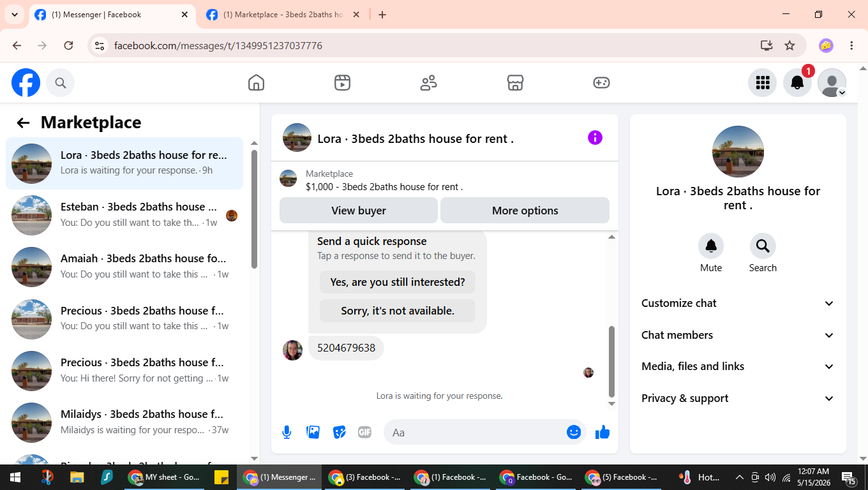Expand the Chat members section
The image size is (868, 490).
(x=738, y=335)
